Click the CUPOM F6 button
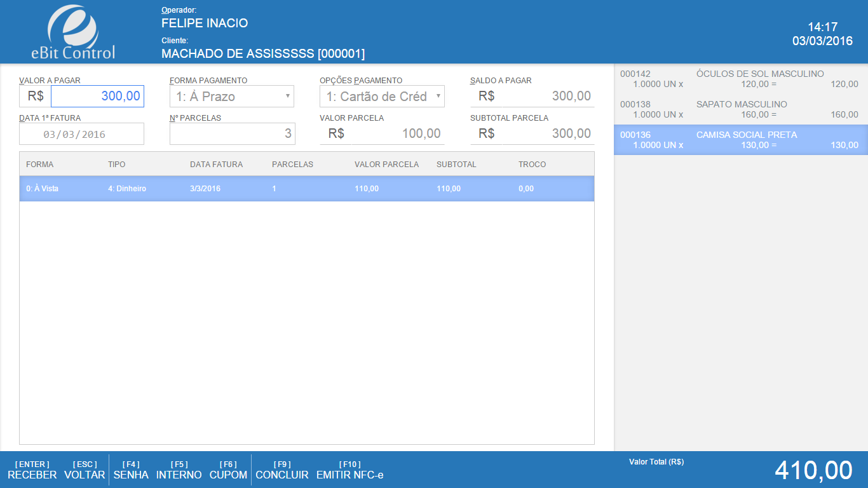Image resolution: width=868 pixels, height=488 pixels. pyautogui.click(x=228, y=470)
